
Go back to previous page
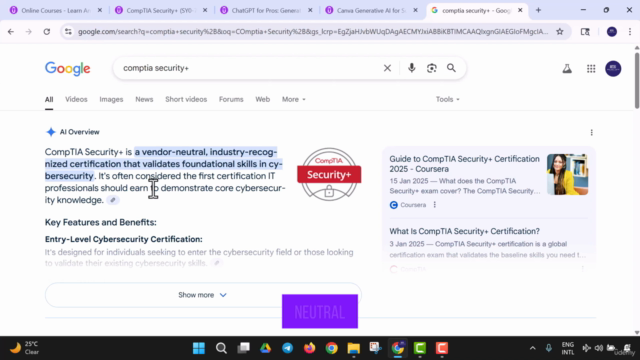pyautogui.click(x=11, y=31)
